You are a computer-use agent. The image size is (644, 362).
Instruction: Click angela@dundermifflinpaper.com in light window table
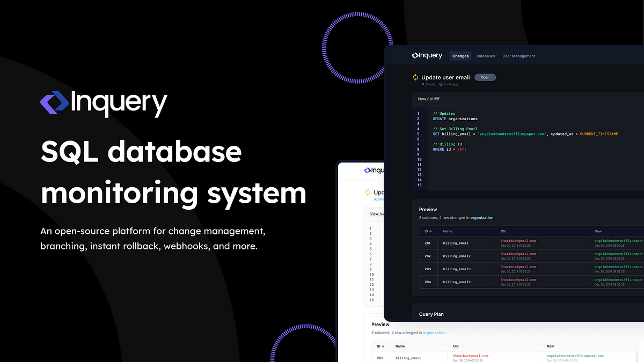click(x=575, y=356)
